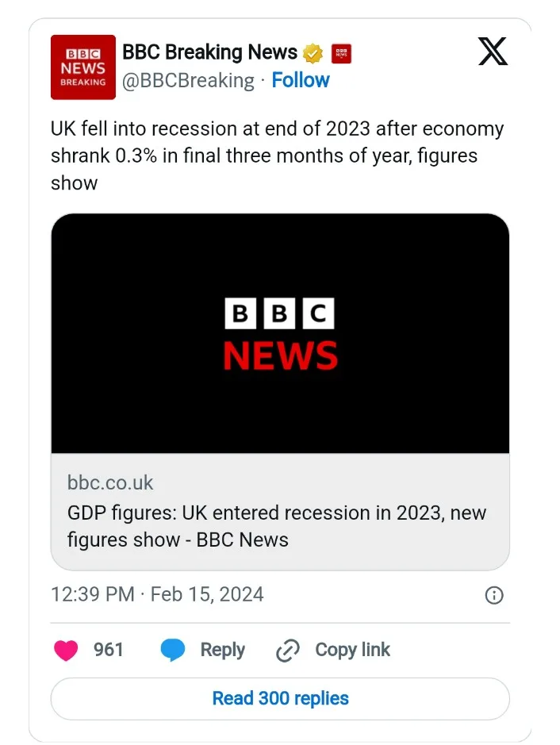Click the info circle icon
The image size is (560, 745).
coord(493,596)
